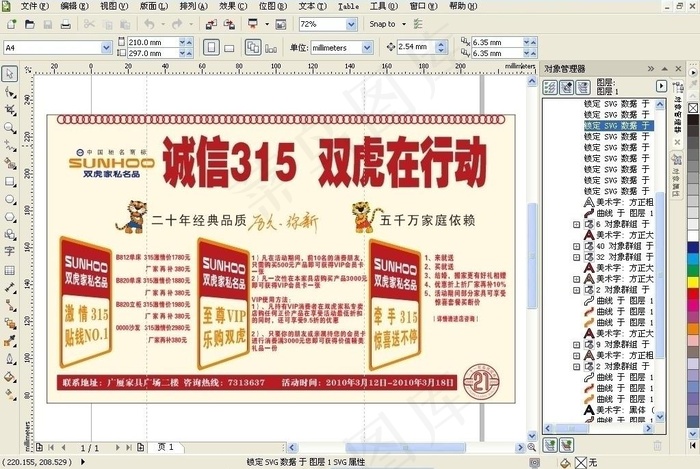This screenshot has height=469, width=700.
Task: Select the Shape edit tool
Action: 9,92
